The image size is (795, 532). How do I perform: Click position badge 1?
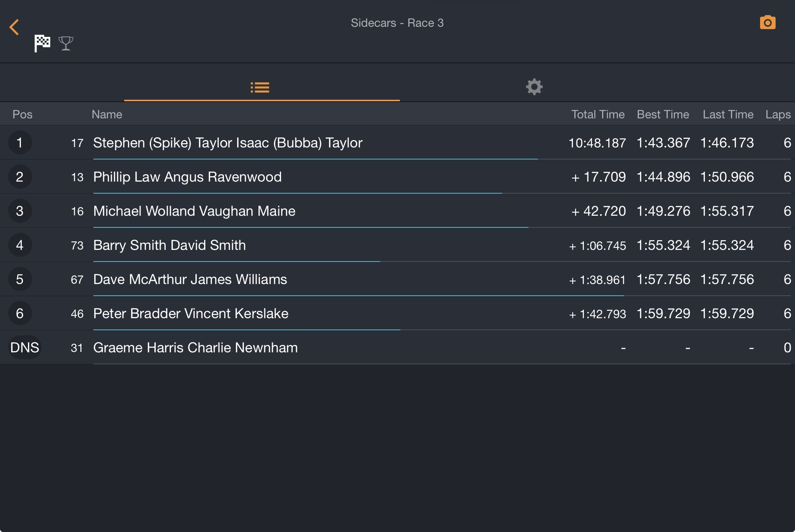20,142
